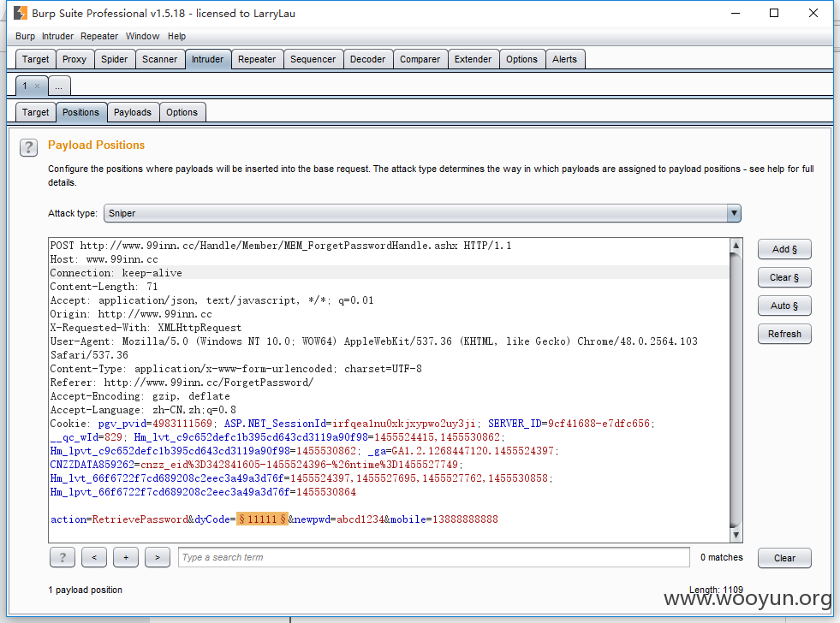Click the request editor vertical scrollbar thumb
840x623 pixels.
pos(736,389)
